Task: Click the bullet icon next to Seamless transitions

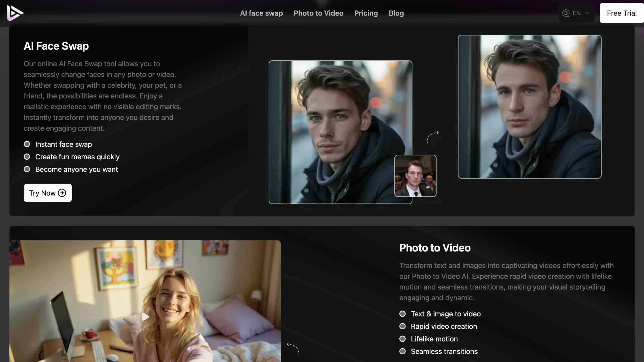Action: coord(403,351)
